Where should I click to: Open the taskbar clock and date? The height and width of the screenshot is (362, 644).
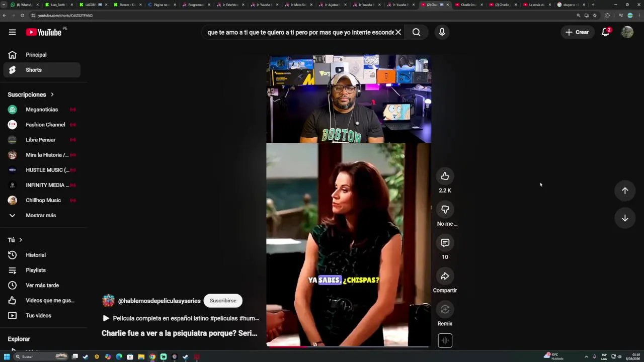(x=633, y=357)
